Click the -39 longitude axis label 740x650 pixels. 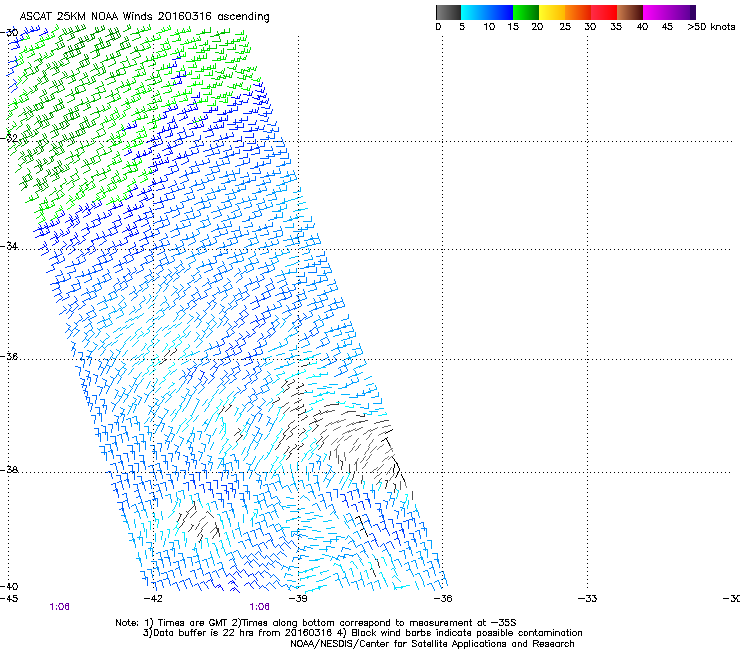tap(298, 599)
